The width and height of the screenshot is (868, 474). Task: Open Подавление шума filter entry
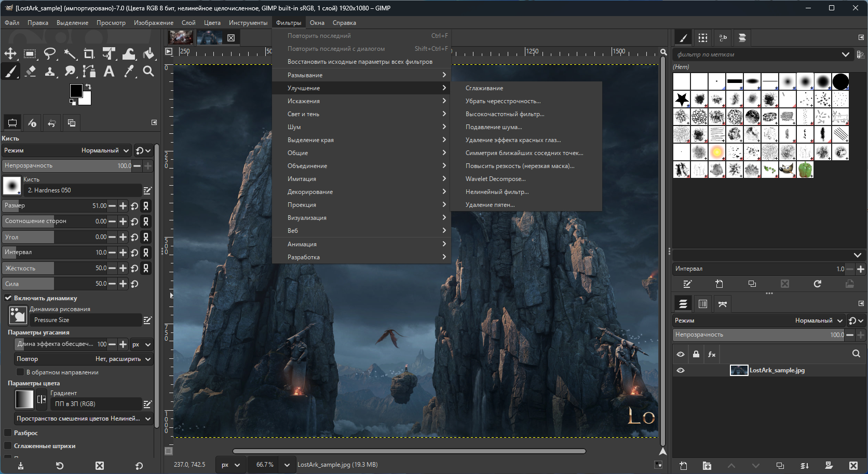tap(493, 127)
